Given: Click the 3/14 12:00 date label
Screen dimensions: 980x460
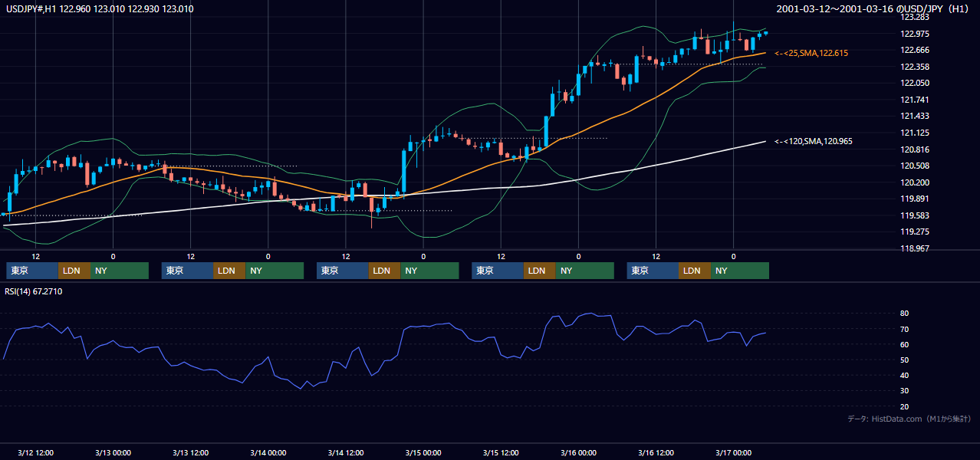Looking at the screenshot, I should pyautogui.click(x=345, y=452).
